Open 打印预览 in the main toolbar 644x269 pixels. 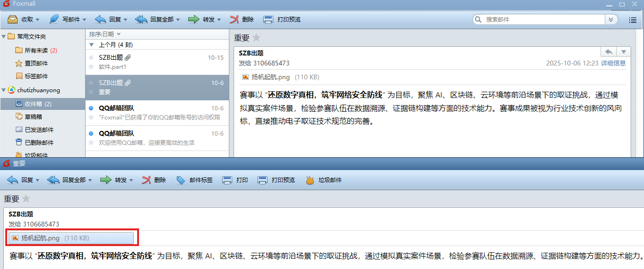[268, 20]
